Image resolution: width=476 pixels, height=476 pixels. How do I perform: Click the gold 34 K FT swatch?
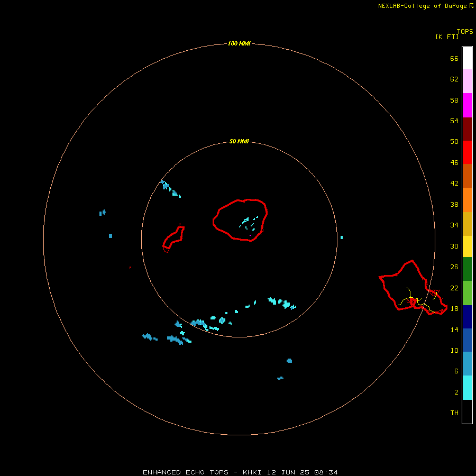467,224
